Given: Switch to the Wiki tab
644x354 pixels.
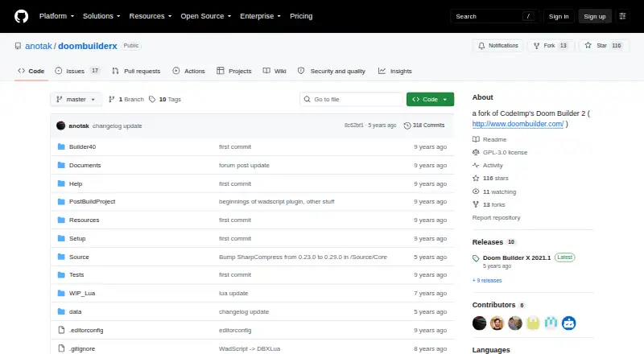Looking at the screenshot, I should tap(275, 71).
